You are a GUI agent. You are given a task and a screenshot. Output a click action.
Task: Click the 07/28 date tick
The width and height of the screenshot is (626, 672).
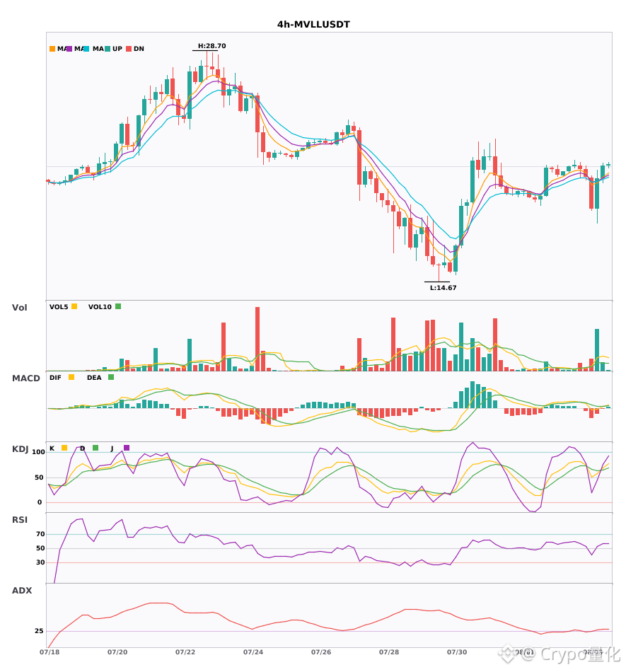389,652
